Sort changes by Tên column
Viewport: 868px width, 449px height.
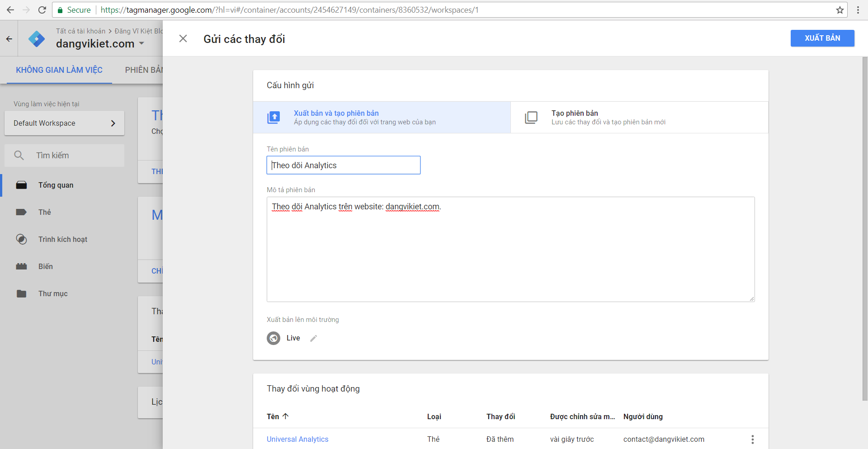tap(278, 416)
